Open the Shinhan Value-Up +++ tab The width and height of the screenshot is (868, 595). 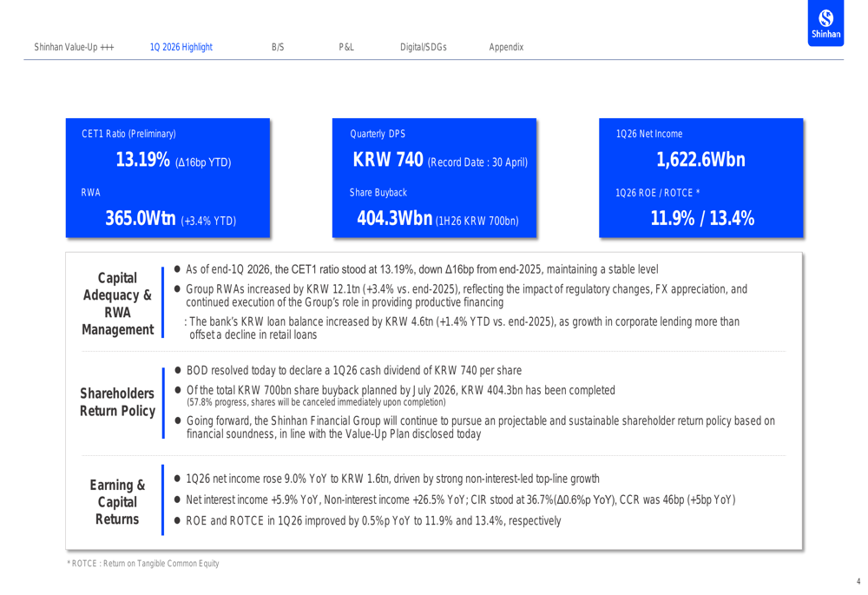pyautogui.click(x=74, y=47)
